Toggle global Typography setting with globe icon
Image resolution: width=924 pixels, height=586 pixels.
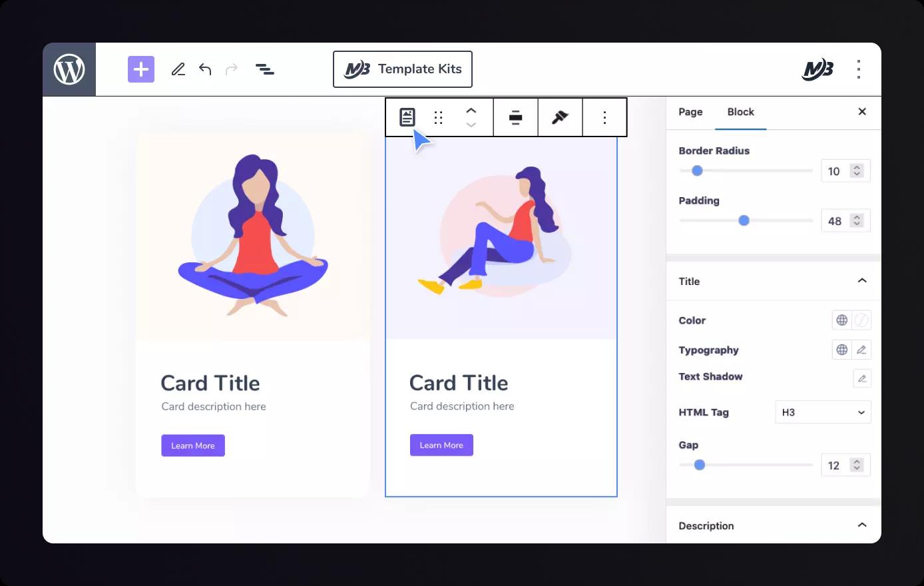coord(841,350)
